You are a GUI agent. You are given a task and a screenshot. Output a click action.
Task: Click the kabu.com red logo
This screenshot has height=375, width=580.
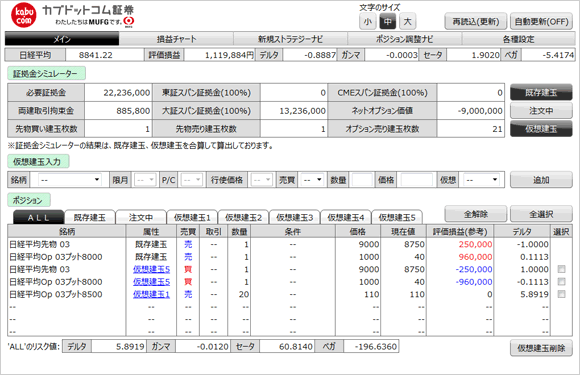tap(24, 16)
